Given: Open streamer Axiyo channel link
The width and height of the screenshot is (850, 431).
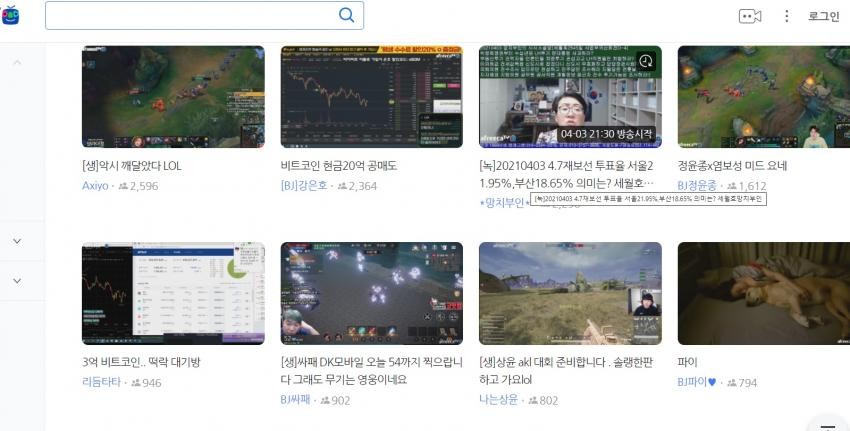Looking at the screenshot, I should click(x=95, y=186).
